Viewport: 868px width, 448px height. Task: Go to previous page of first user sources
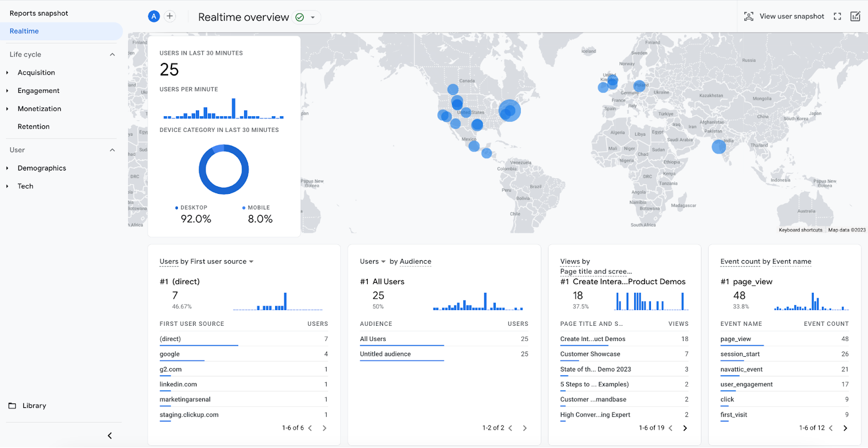[310, 428]
